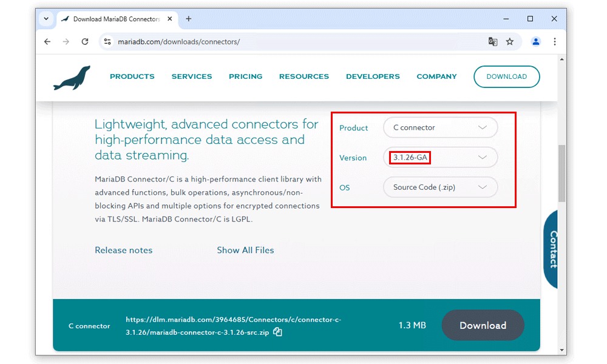
Task: Click the Lightweight, advanced connectors heading
Action: [x=207, y=140]
